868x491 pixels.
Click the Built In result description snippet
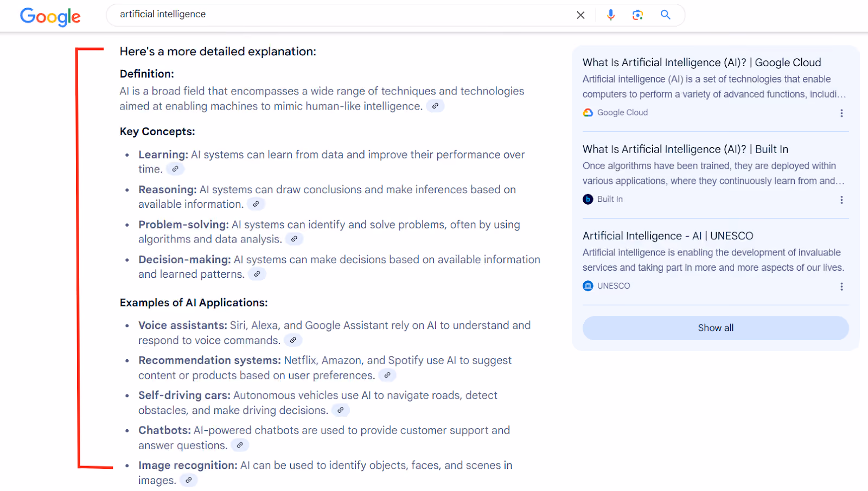tap(713, 174)
